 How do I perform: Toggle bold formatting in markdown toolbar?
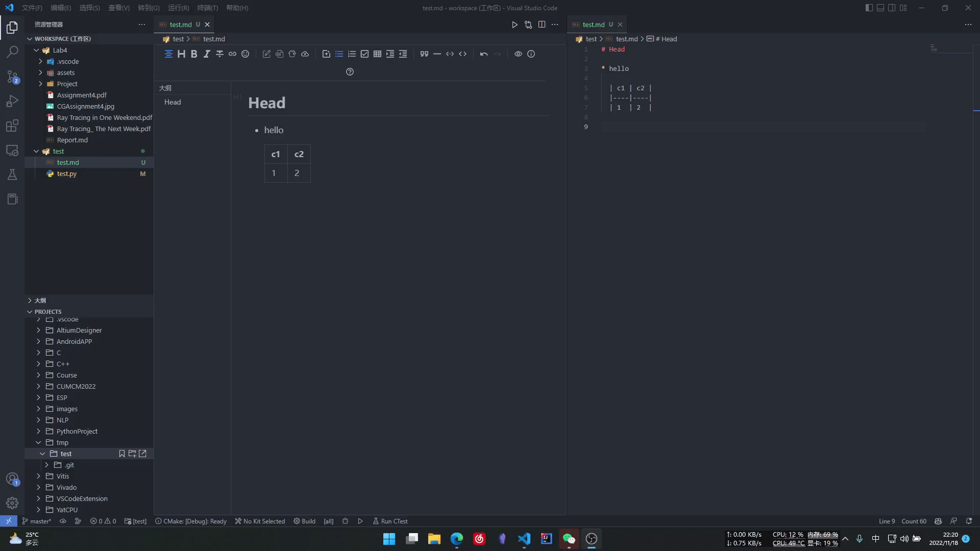pos(194,54)
